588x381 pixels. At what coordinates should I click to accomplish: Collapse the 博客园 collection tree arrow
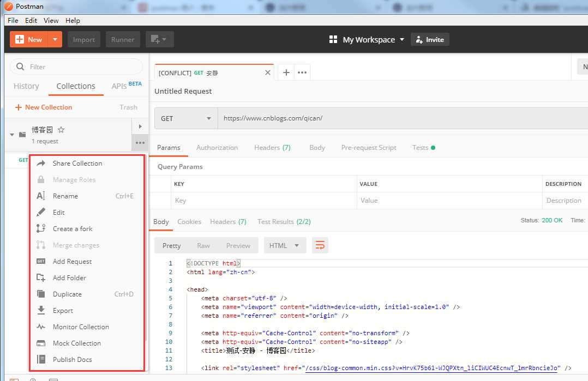point(12,135)
